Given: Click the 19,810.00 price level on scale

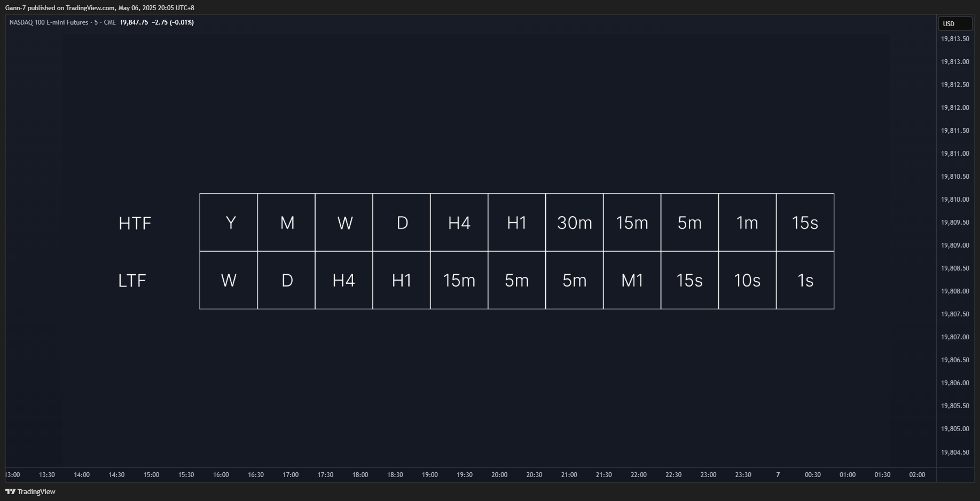Looking at the screenshot, I should (955, 200).
